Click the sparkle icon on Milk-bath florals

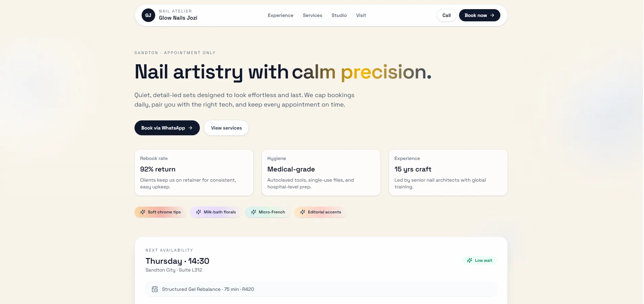pyautogui.click(x=198, y=212)
